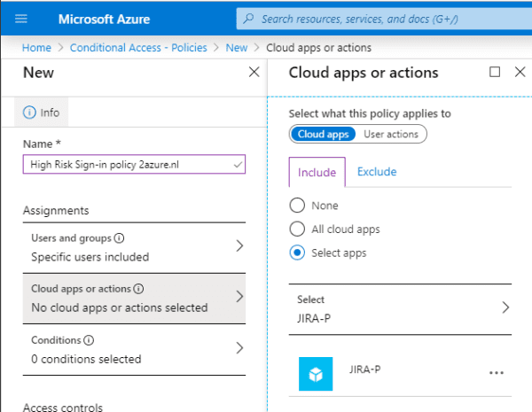Expand Cloud apps or actions chevron
The image size is (532, 412).
pyautogui.click(x=239, y=296)
